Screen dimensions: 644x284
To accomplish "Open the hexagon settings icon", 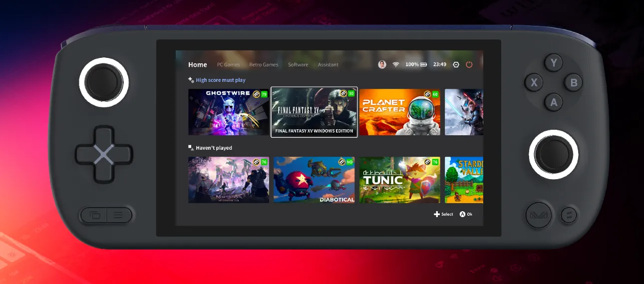I will coord(456,64).
